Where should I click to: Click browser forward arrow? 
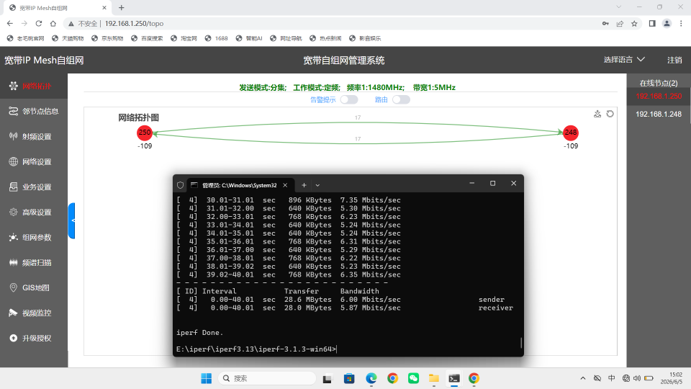pos(24,23)
